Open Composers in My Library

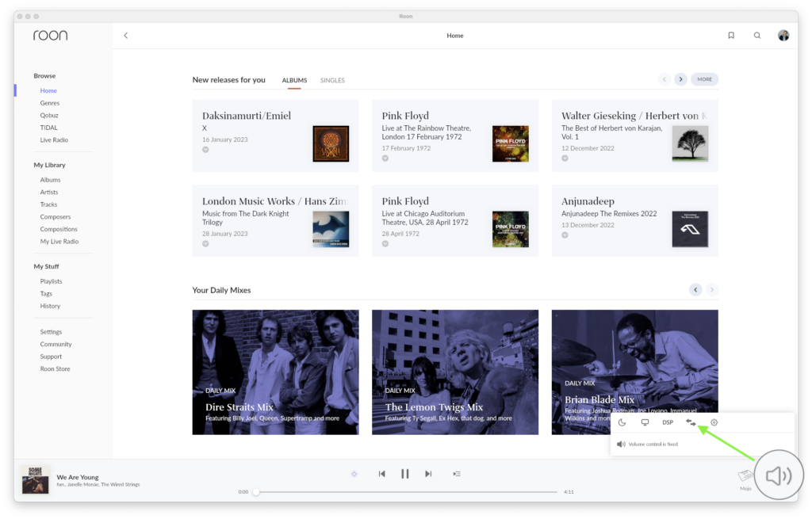(x=56, y=217)
